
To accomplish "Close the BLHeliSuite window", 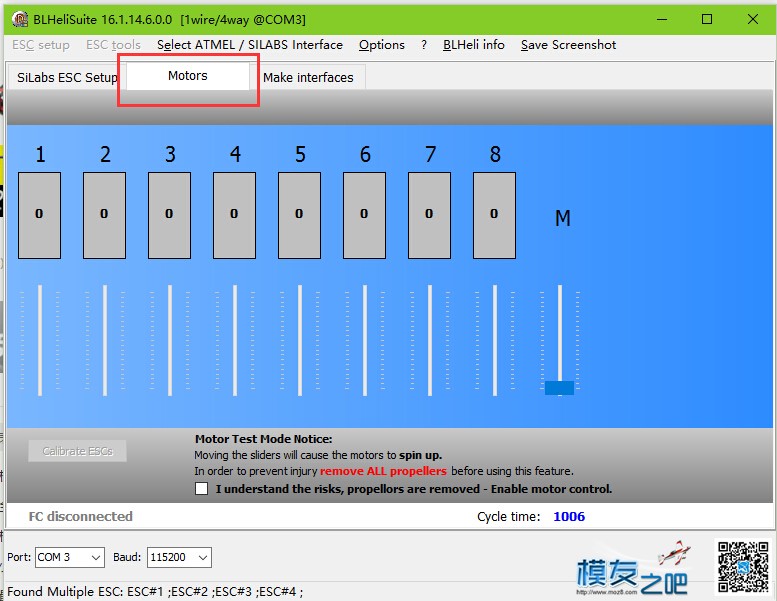I will coord(753,19).
